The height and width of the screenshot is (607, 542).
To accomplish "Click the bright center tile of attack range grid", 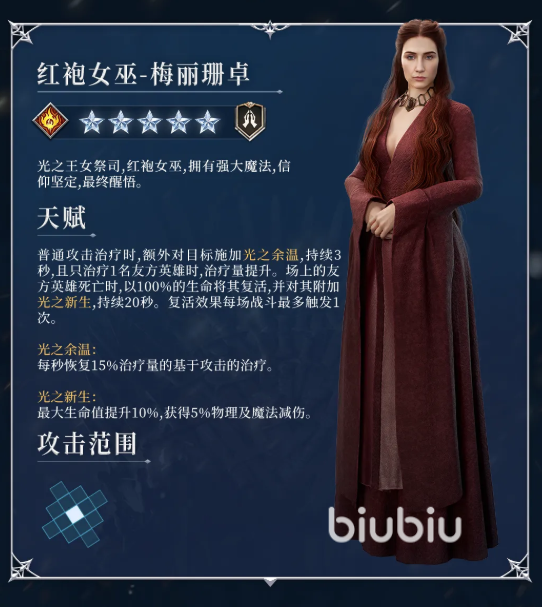I will click(x=75, y=514).
